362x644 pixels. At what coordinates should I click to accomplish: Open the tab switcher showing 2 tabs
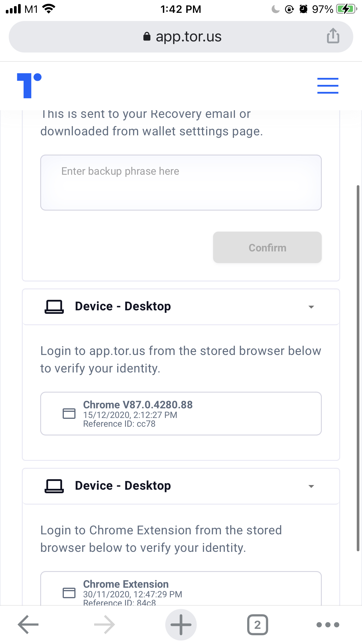point(258,624)
